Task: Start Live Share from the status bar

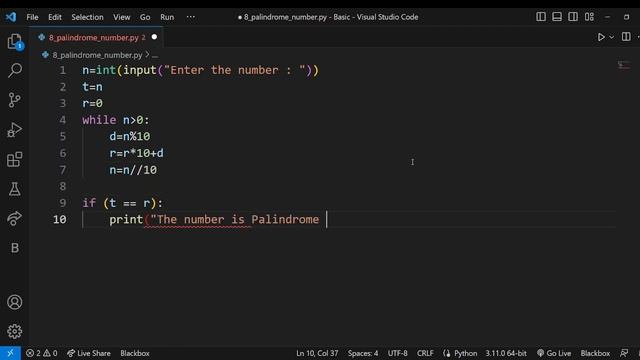Action: point(89,353)
